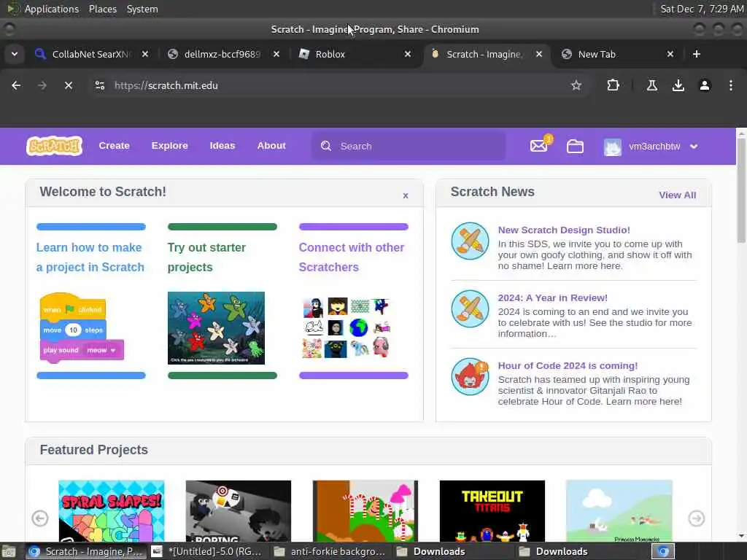Image resolution: width=747 pixels, height=560 pixels.
Task: Open the Extensions puzzle icon
Action: 613,85
